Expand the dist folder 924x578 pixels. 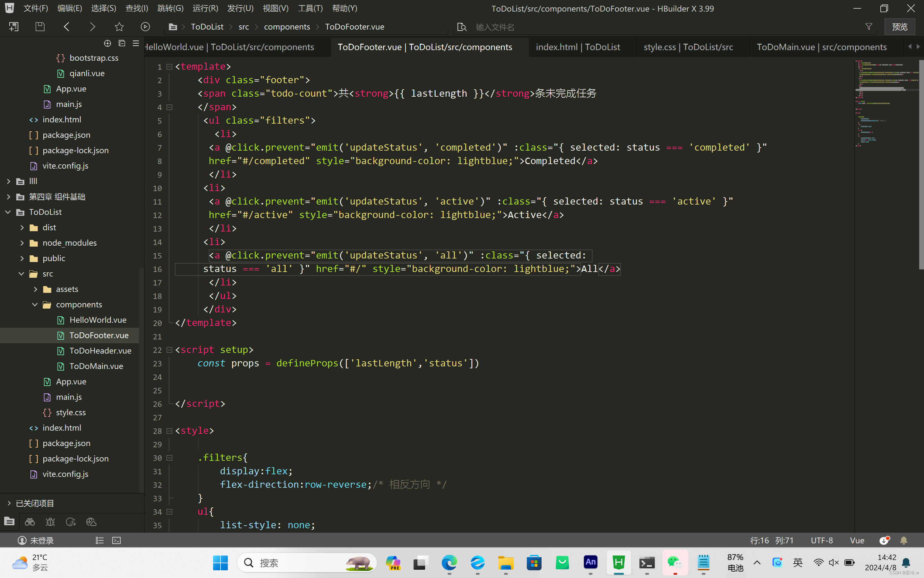pos(22,227)
